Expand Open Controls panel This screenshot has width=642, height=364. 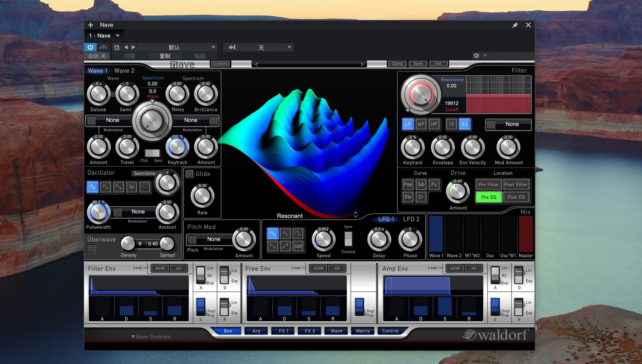pos(151,337)
